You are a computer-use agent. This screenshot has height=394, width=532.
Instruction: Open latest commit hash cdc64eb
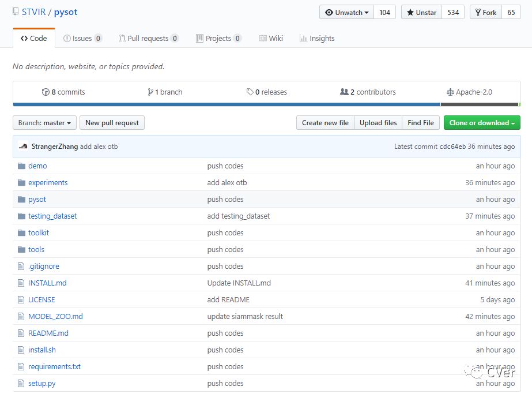(452, 147)
